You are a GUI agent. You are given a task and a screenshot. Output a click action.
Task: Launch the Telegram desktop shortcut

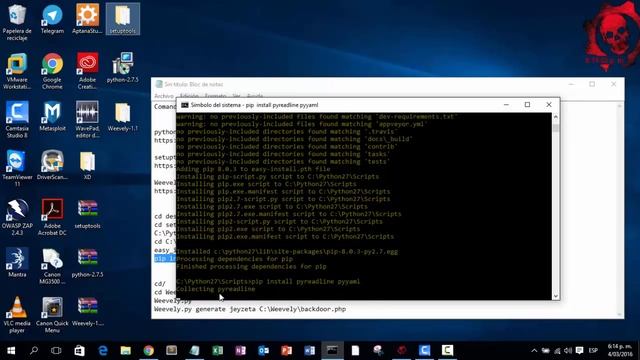coord(52,19)
